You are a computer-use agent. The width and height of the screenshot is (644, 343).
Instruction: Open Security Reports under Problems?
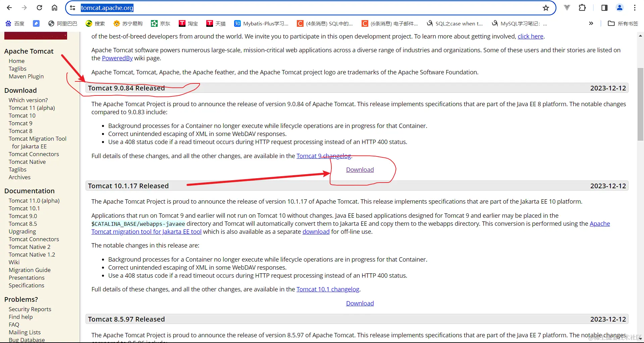30,309
